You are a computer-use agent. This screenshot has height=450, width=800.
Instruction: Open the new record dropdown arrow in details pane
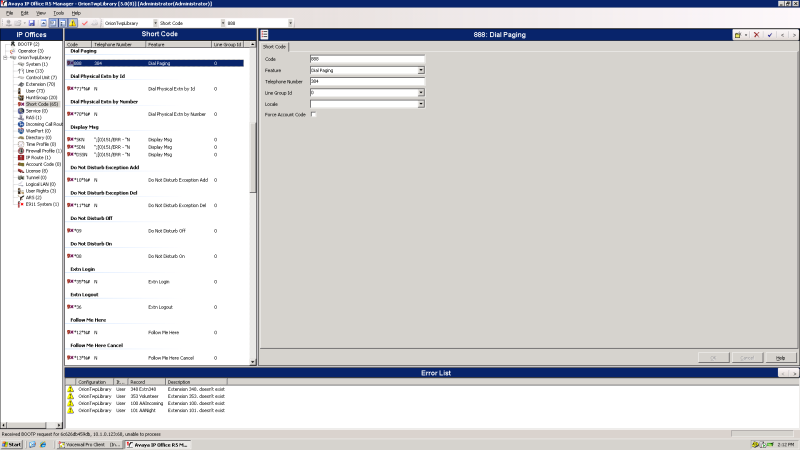click(746, 35)
